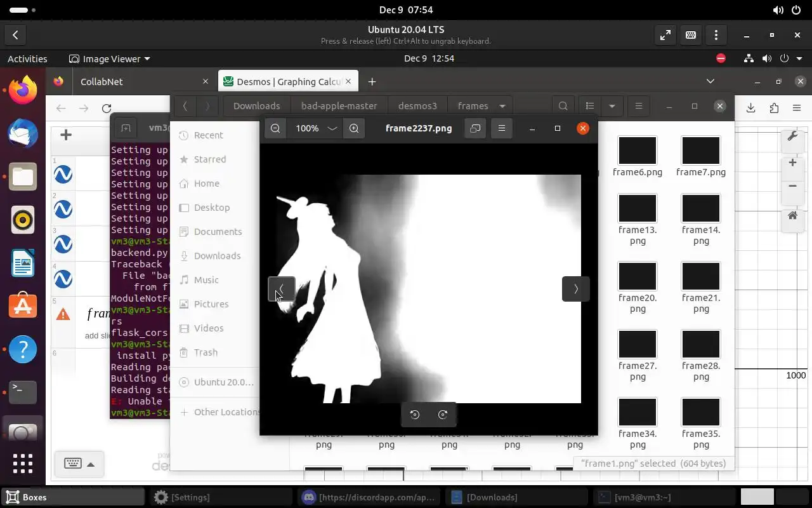This screenshot has width=812, height=508.
Task: Open Documents folder in sidebar
Action: [x=218, y=232]
